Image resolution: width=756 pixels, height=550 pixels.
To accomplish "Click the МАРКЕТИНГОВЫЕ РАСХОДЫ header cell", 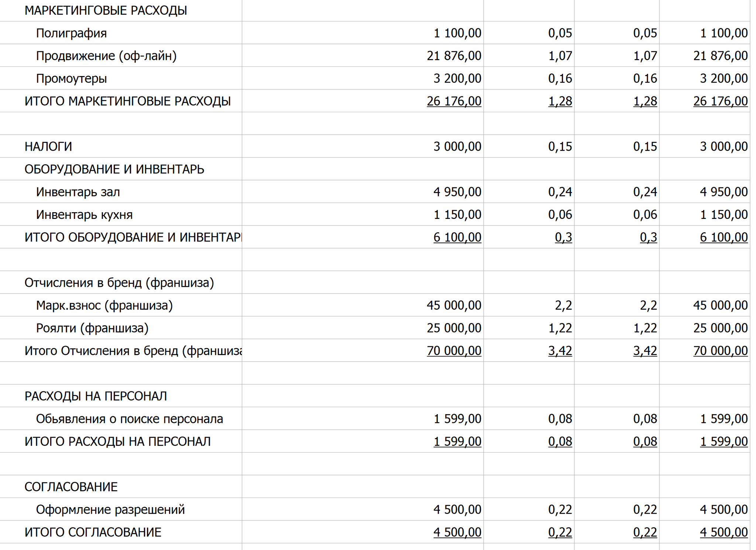I will point(106,10).
